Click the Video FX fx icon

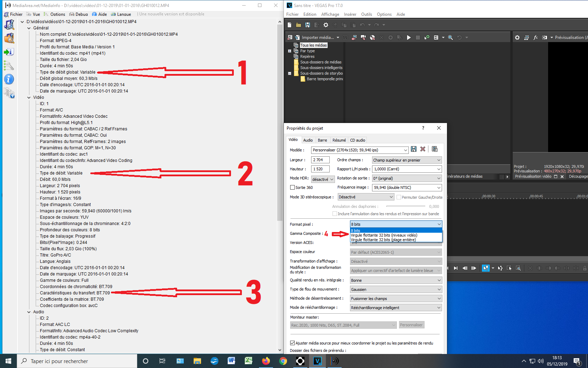[535, 38]
